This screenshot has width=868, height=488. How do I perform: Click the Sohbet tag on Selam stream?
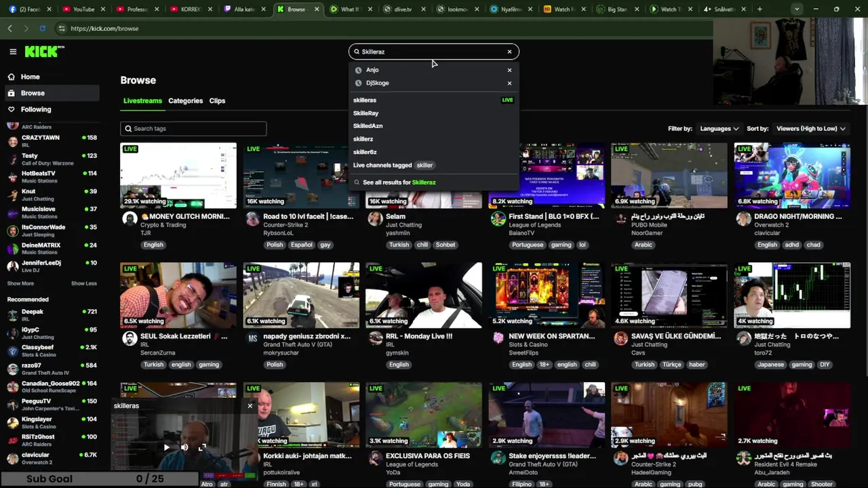click(446, 245)
